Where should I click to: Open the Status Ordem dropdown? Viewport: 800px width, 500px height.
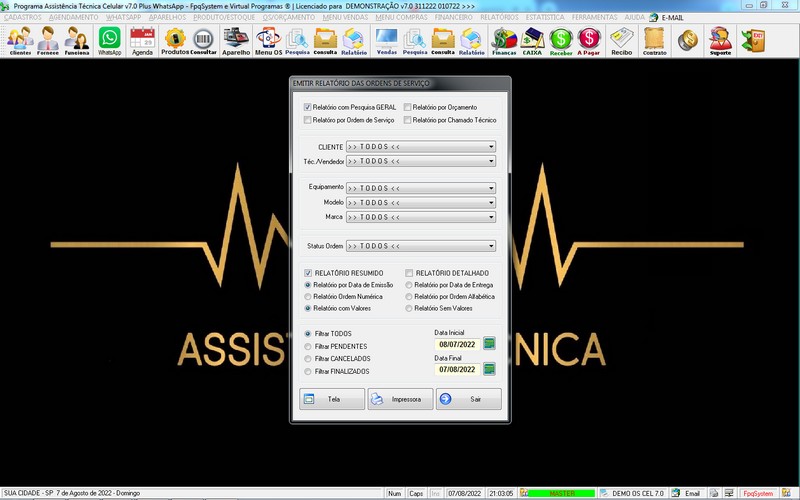pyautogui.click(x=421, y=246)
